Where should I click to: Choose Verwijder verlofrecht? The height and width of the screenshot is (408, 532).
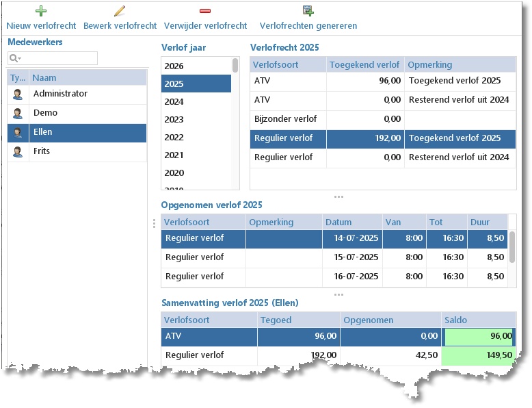[205, 25]
